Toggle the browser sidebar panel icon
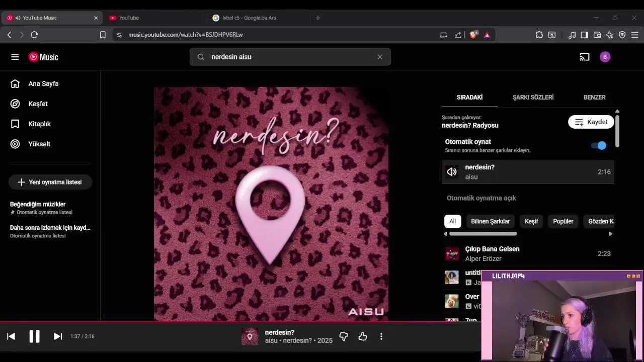644x362 pixels. pos(585,35)
